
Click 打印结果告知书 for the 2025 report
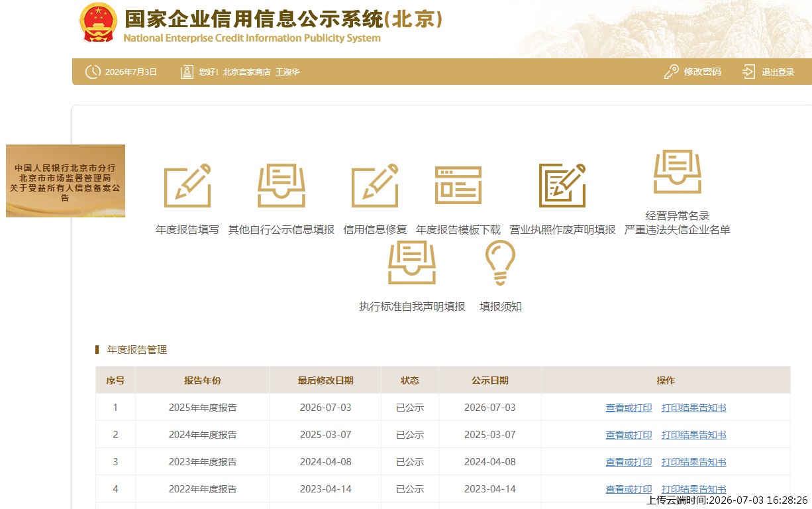tap(693, 408)
